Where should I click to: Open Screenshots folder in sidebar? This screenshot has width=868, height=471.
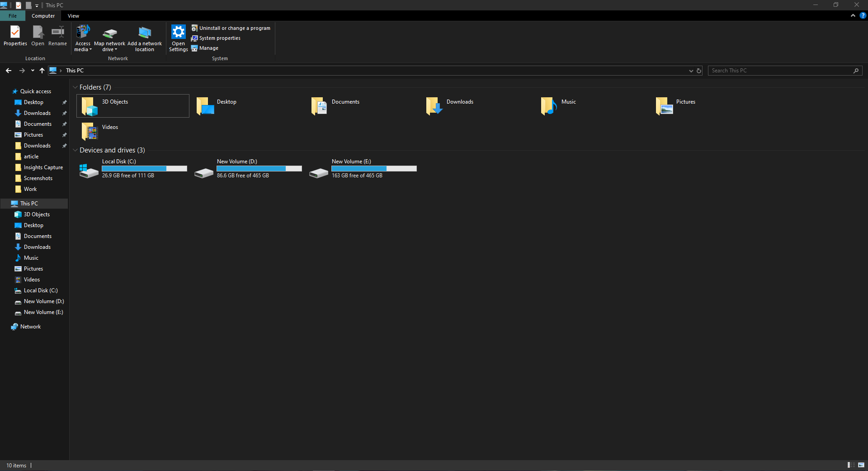38,178
